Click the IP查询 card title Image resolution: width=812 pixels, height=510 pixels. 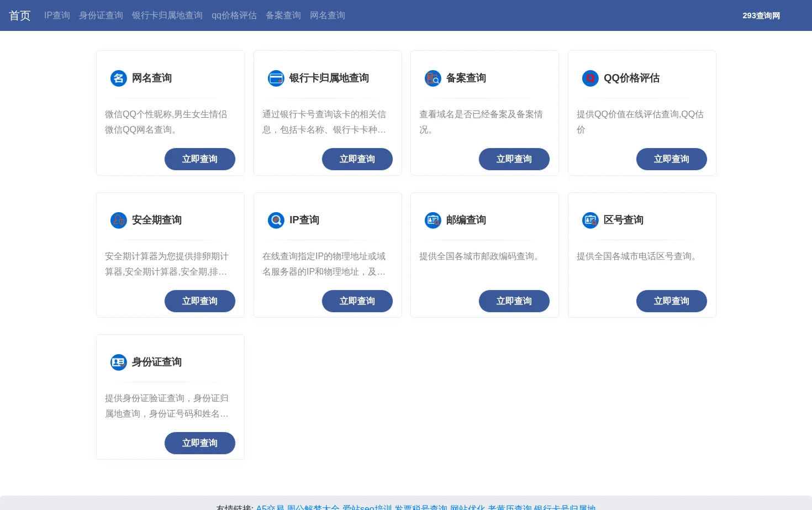pos(304,220)
